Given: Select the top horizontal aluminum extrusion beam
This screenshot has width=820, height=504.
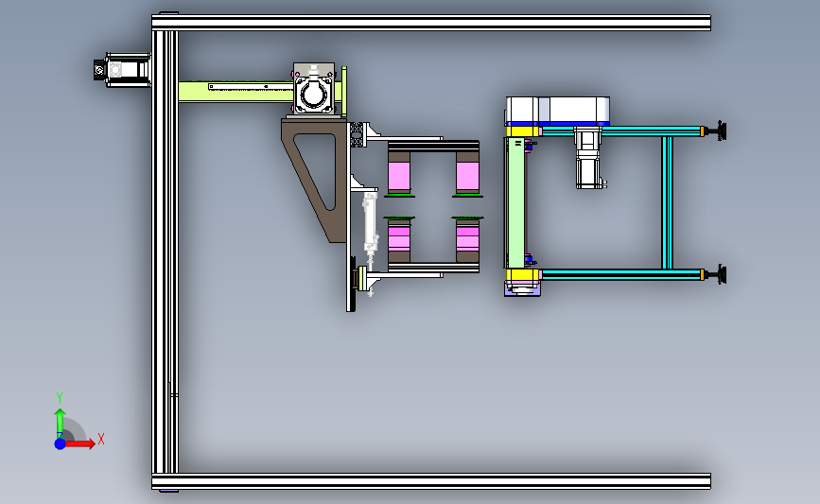Looking at the screenshot, I should 431,23.
